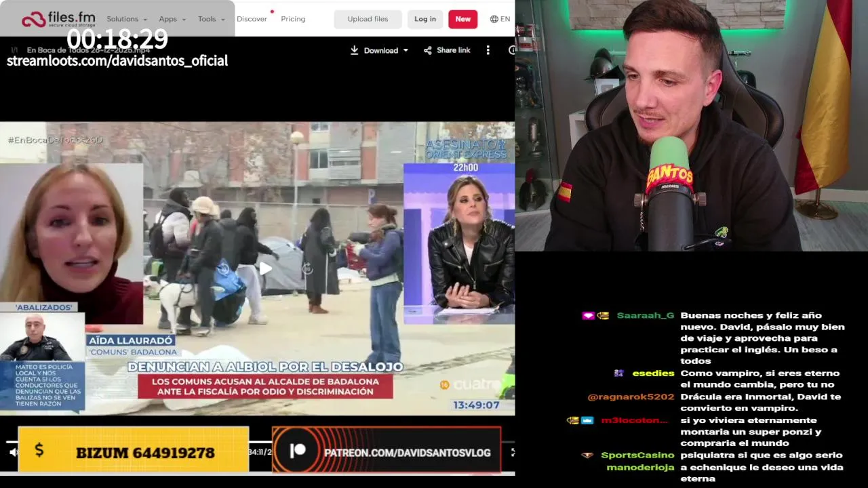This screenshot has height=488, width=868.
Task: Play the video with center play button
Action: 265,269
